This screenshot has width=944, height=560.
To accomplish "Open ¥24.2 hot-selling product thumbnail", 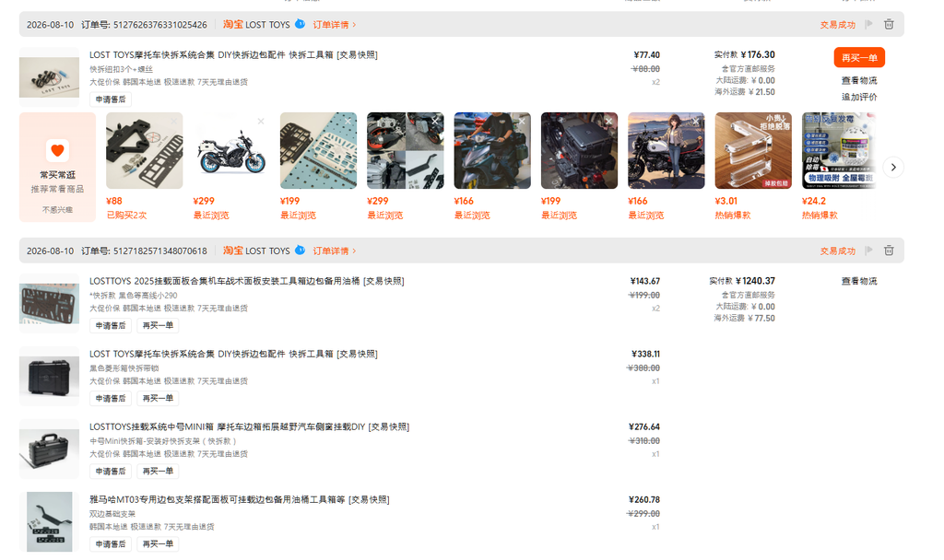I will pyautogui.click(x=838, y=150).
